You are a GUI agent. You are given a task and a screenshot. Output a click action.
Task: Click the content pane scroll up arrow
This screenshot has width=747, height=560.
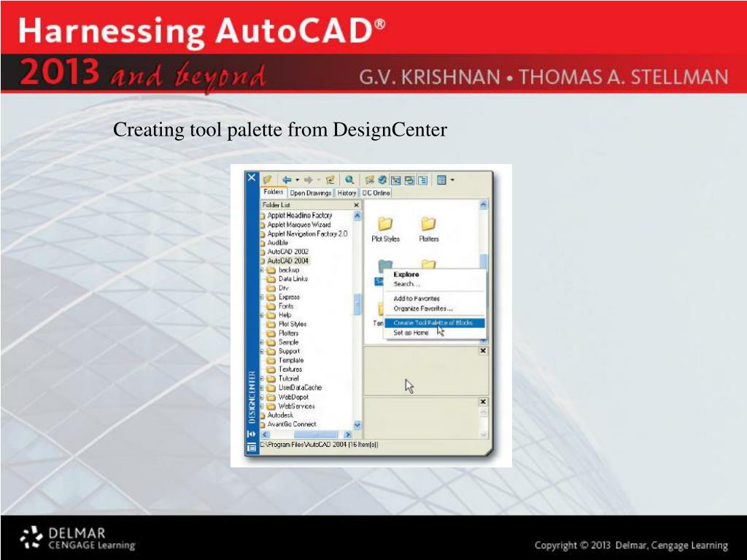click(483, 205)
